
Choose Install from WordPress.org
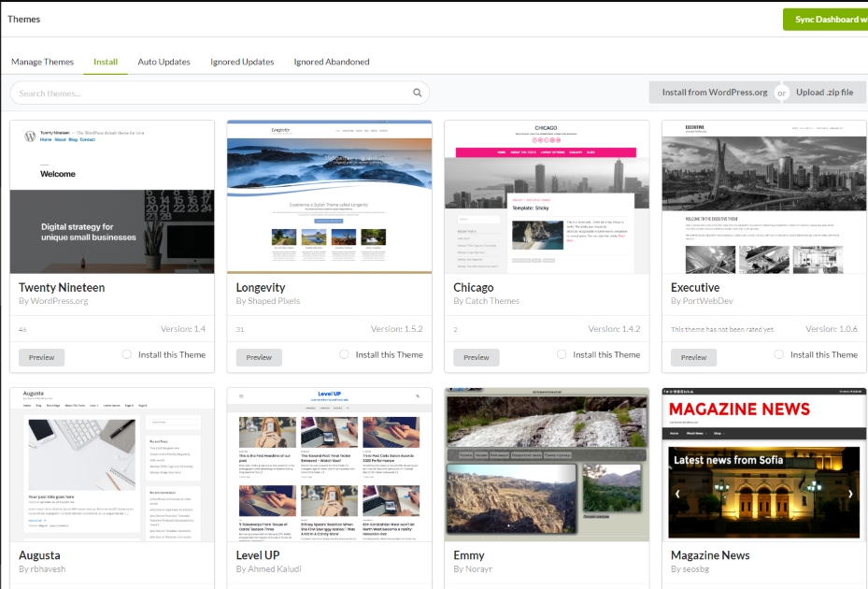coord(714,93)
